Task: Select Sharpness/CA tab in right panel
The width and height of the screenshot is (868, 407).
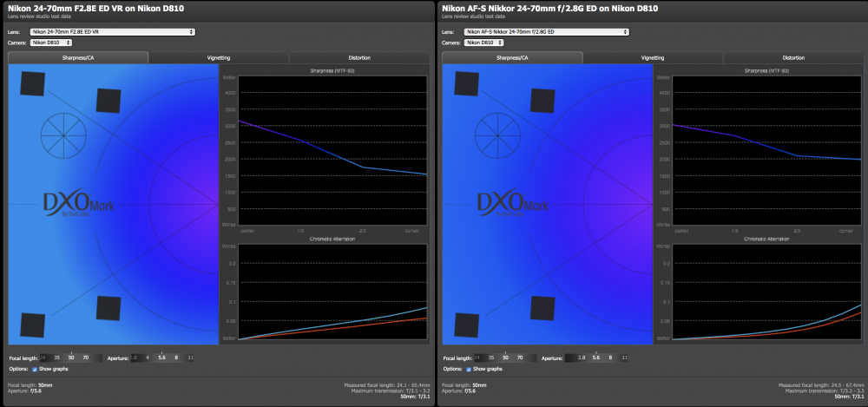Action: (x=512, y=57)
